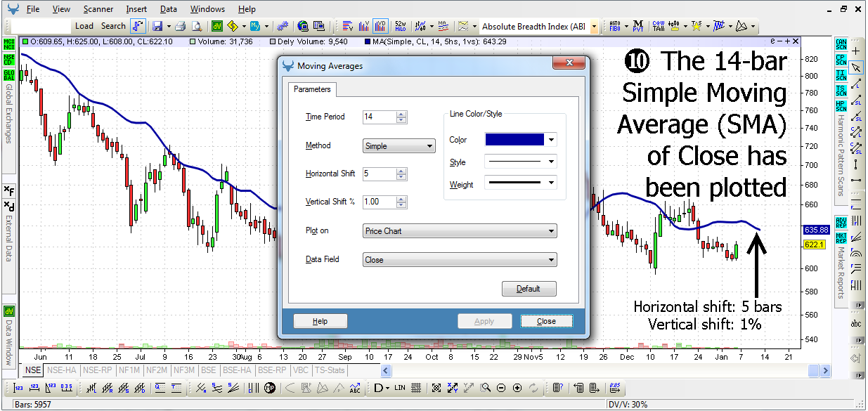The height and width of the screenshot is (411, 868).
Task: Toggle the highlighted VD volume bars button
Action: (380, 26)
